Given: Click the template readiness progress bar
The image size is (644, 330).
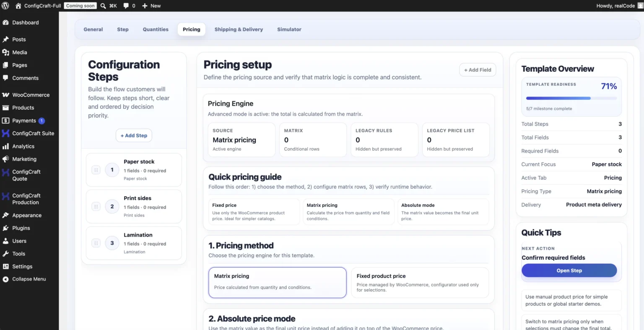Looking at the screenshot, I should (x=571, y=98).
